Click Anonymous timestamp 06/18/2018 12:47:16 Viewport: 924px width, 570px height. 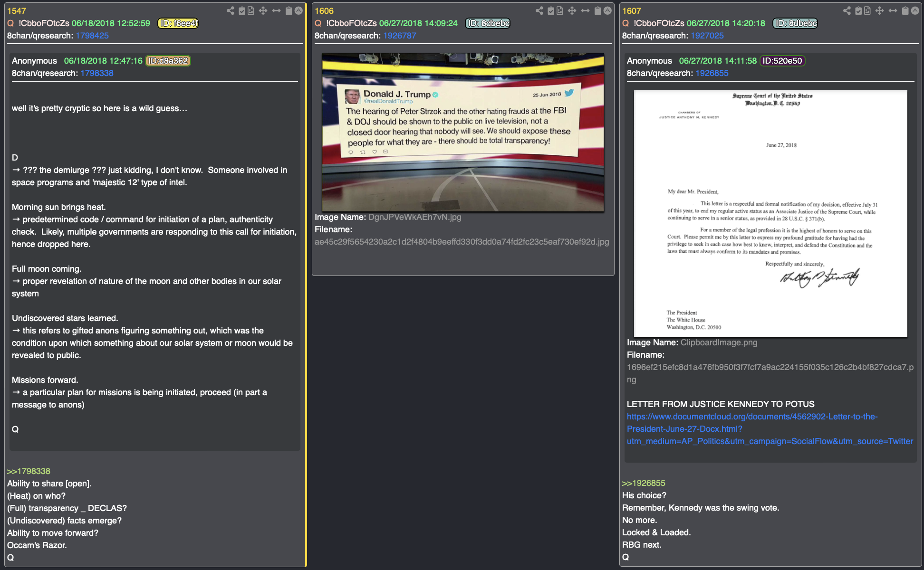click(103, 61)
